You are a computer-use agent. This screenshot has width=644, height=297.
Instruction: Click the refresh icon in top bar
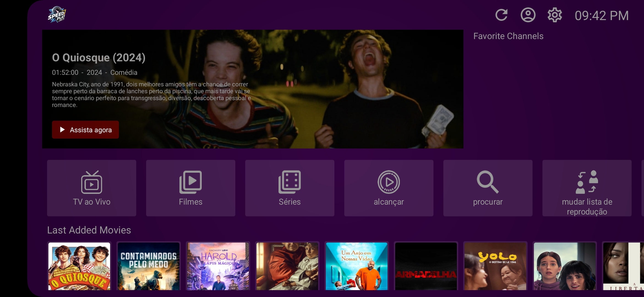[501, 15]
